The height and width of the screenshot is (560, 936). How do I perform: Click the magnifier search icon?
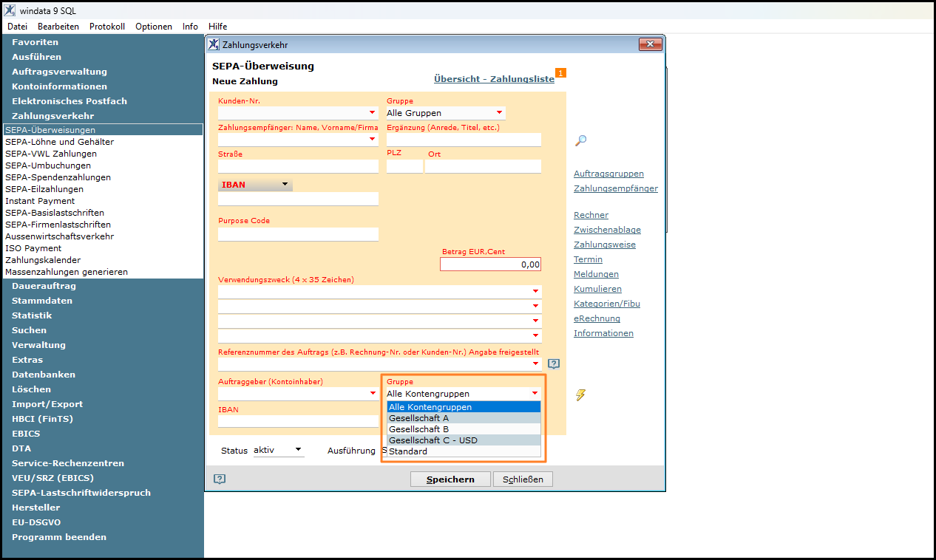[x=580, y=140]
